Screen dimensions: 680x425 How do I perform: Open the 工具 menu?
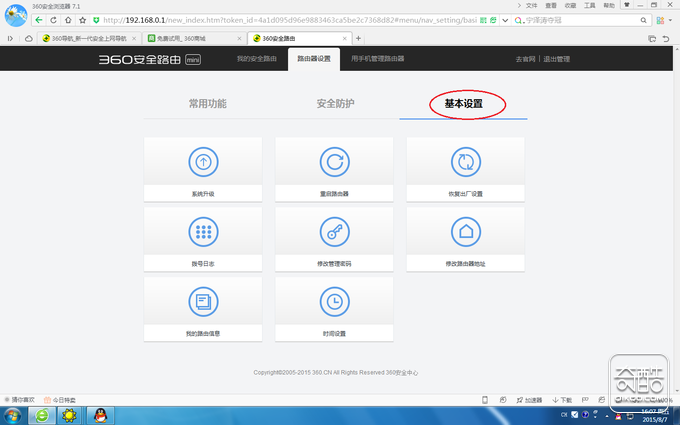click(589, 6)
